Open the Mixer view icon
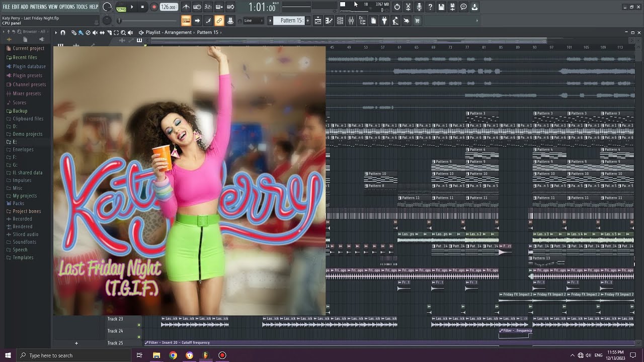 pos(351,21)
